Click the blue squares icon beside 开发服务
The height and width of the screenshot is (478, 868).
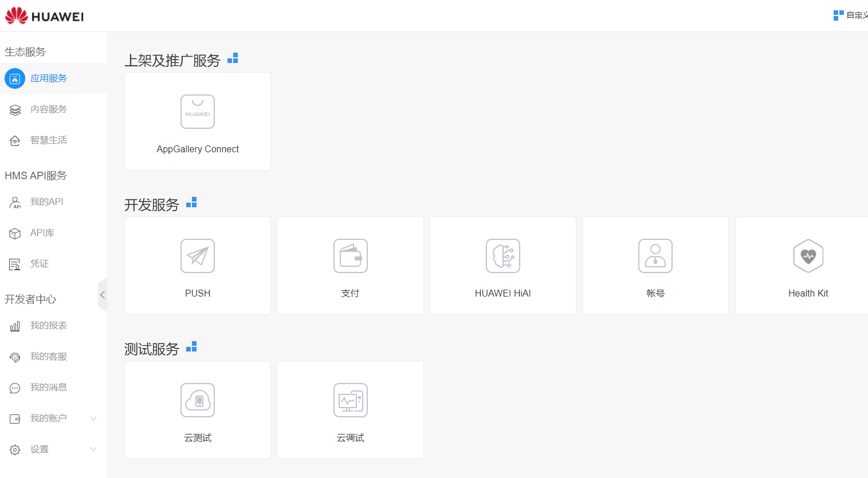click(191, 203)
